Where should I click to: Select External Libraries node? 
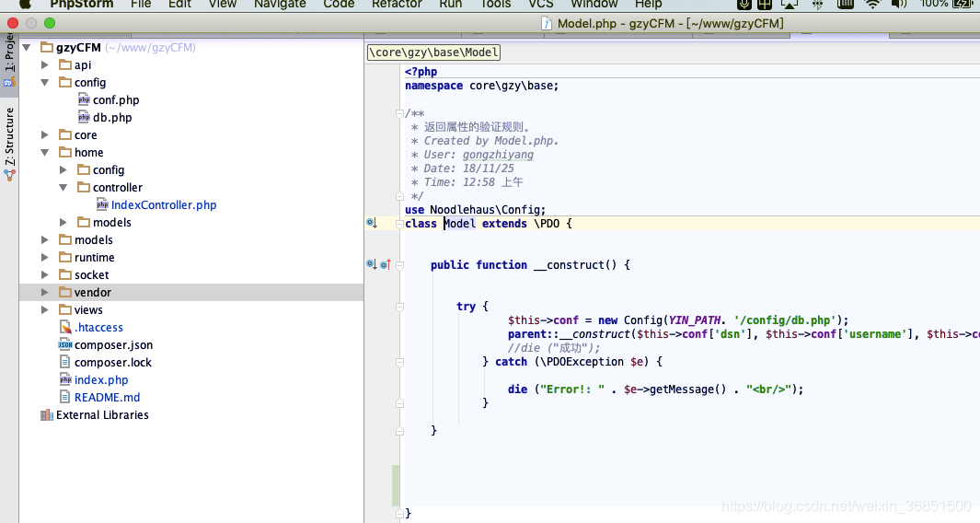click(x=102, y=415)
